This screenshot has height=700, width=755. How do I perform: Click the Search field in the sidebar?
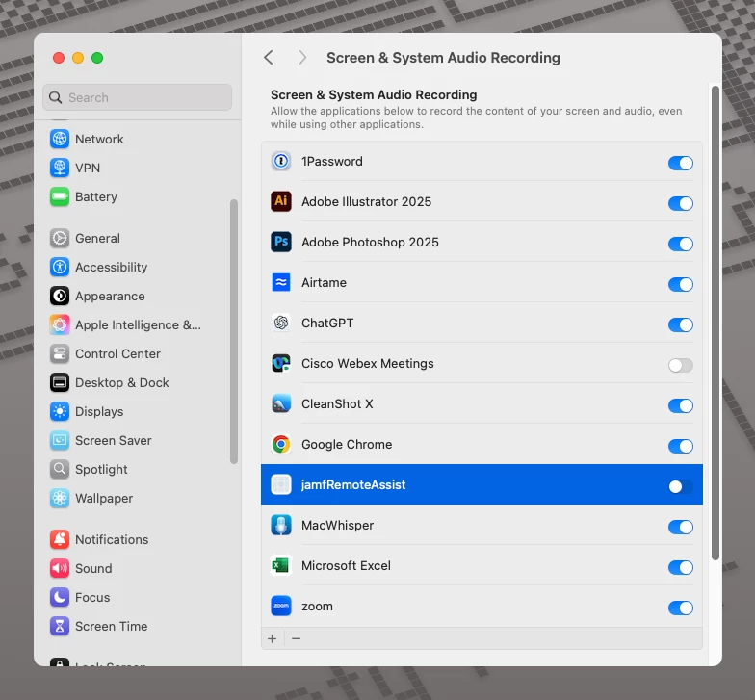coord(137,97)
